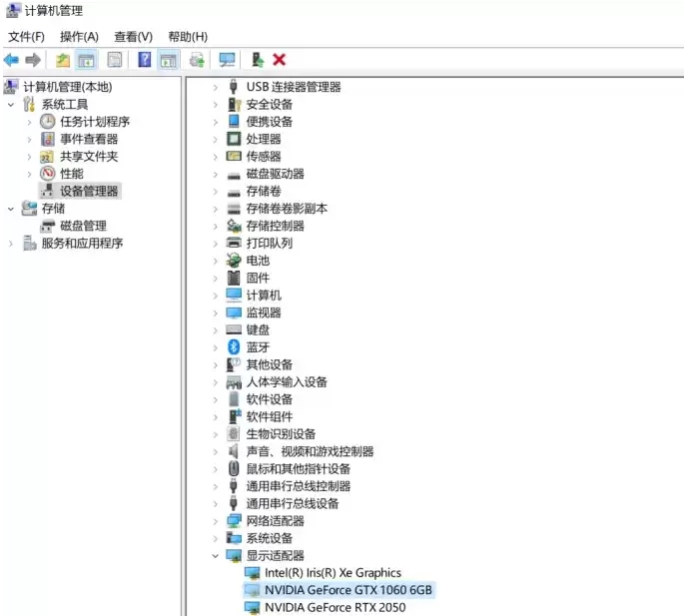Collapse the 显示适配器 category
The image size is (684, 616).
point(215,556)
